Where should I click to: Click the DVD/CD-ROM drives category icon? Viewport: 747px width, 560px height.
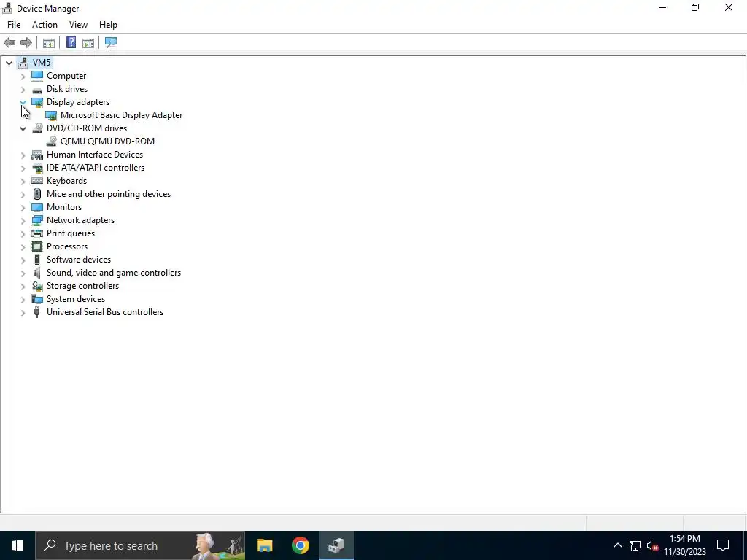coord(37,128)
